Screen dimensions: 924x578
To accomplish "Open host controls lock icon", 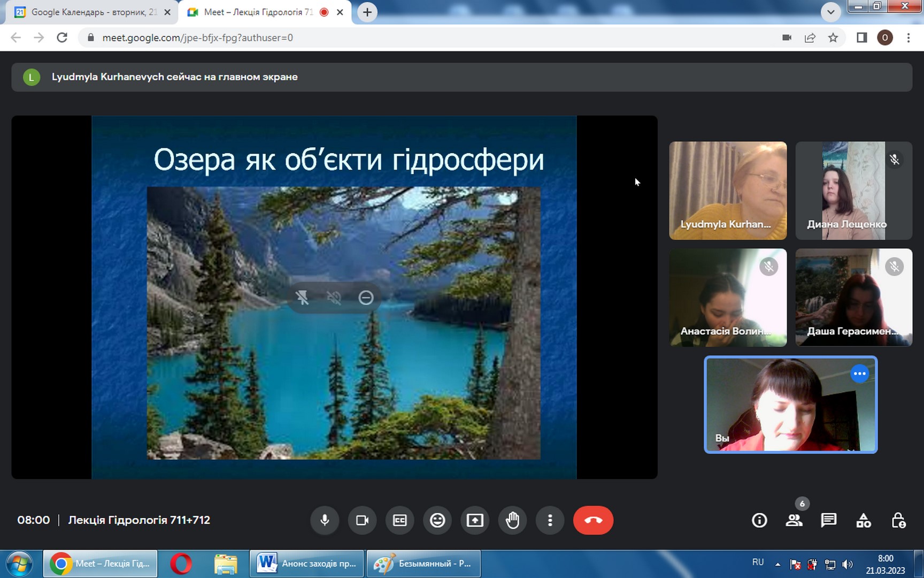I will pos(898,520).
